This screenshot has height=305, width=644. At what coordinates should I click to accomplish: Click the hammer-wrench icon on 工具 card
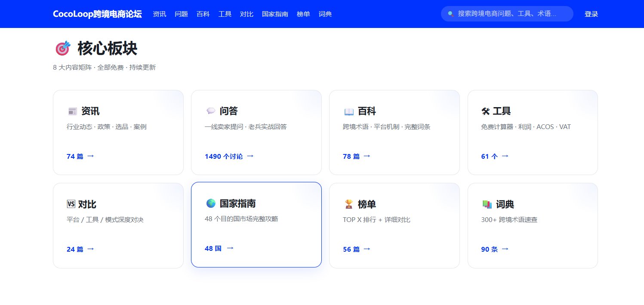click(x=486, y=111)
